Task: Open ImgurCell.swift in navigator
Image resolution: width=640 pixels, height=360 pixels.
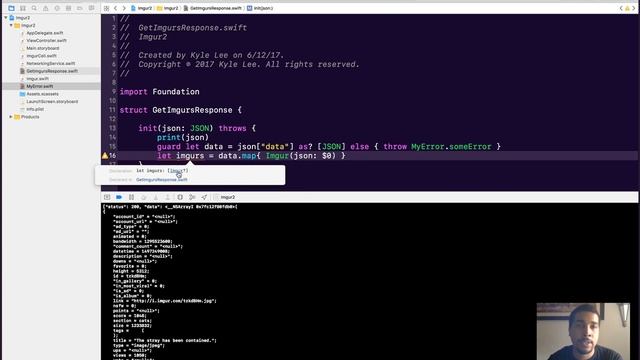Action: [x=41, y=56]
